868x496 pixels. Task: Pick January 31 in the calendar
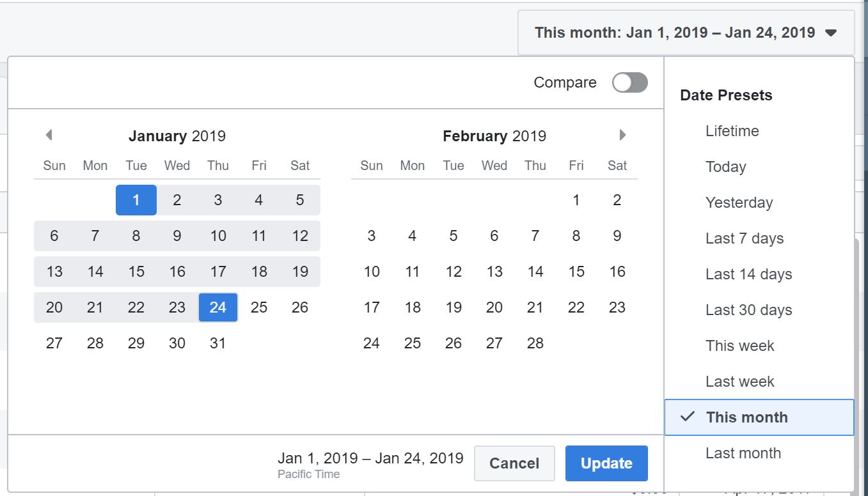pos(218,343)
